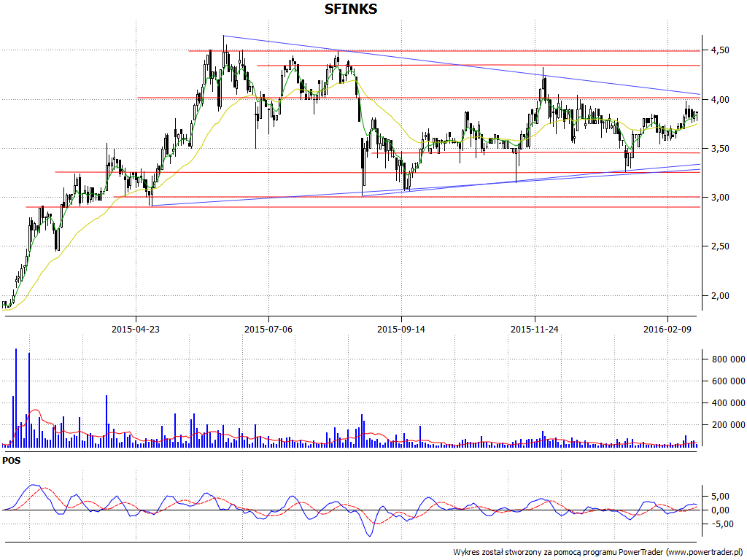Click the SFINKS chart title
Image resolution: width=747 pixels, height=560 pixels.
[351, 9]
